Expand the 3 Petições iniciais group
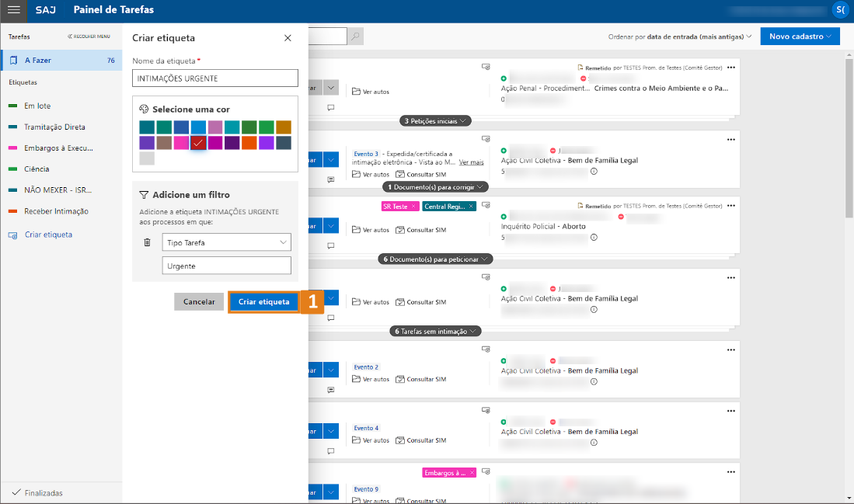The width and height of the screenshot is (854, 504). click(435, 121)
